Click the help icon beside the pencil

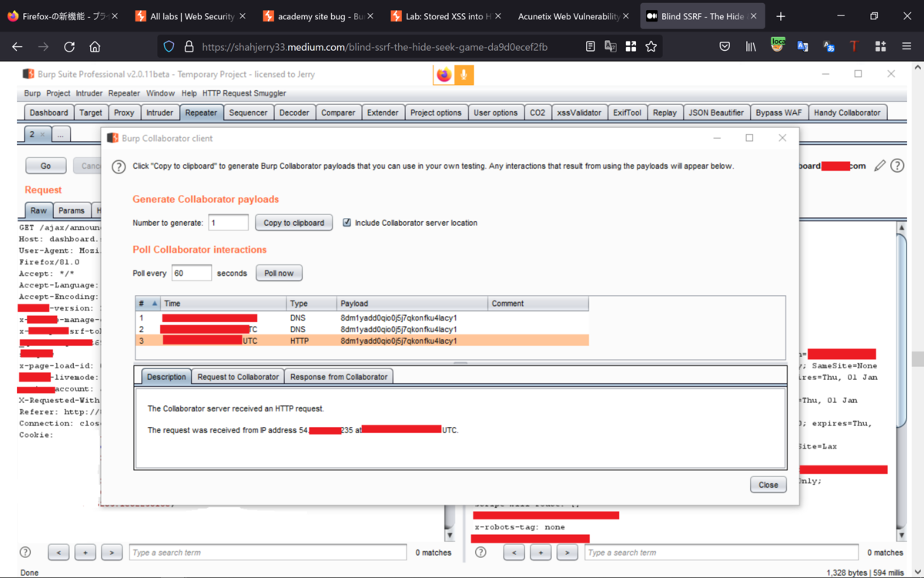tap(897, 166)
